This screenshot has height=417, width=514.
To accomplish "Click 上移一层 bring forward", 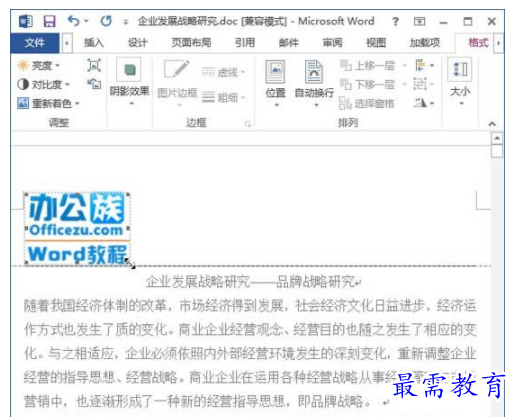I will pos(367,65).
